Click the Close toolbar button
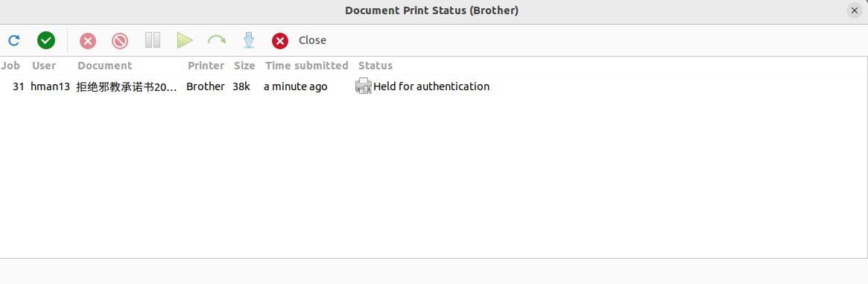 pyautogui.click(x=299, y=40)
